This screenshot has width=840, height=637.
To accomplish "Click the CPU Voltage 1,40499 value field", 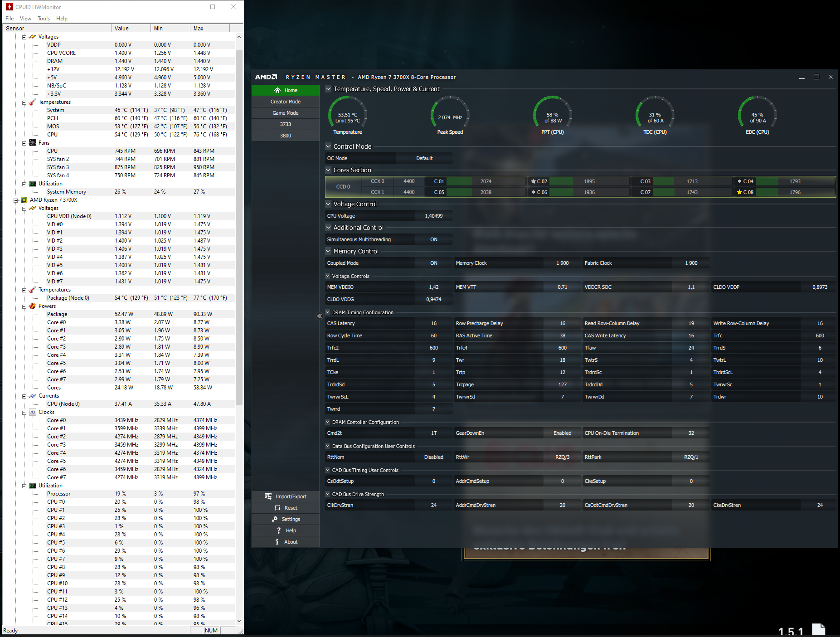I will pos(434,216).
